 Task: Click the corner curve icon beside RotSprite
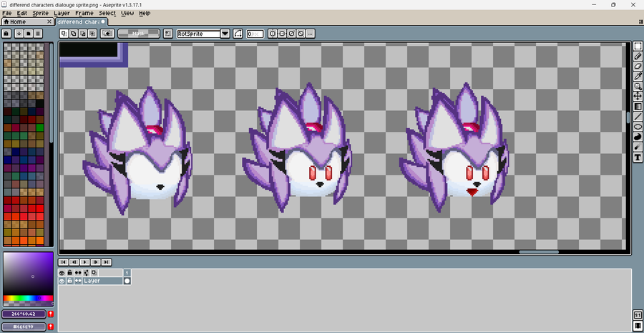(238, 34)
